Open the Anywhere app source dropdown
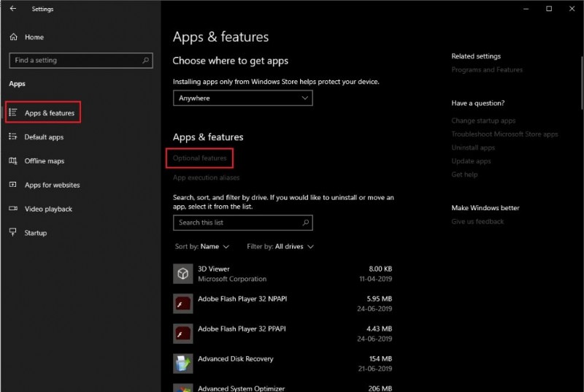The height and width of the screenshot is (392, 584). 242,98
